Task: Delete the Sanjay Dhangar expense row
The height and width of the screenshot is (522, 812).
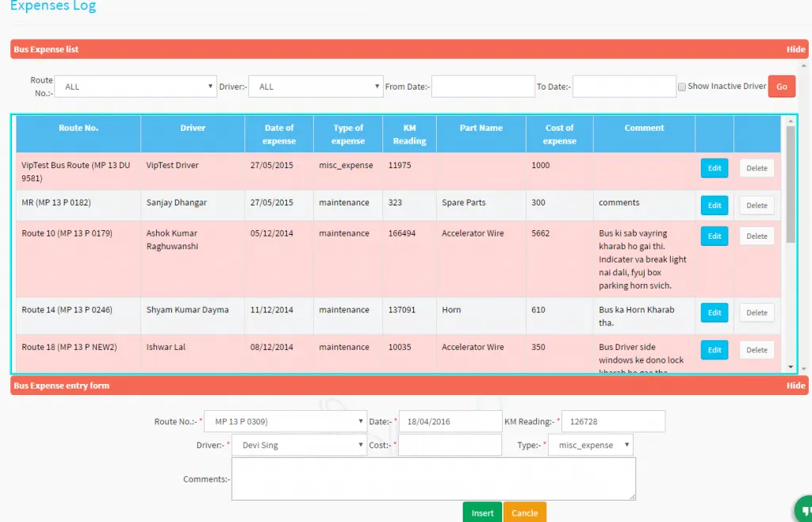Action: (x=756, y=205)
